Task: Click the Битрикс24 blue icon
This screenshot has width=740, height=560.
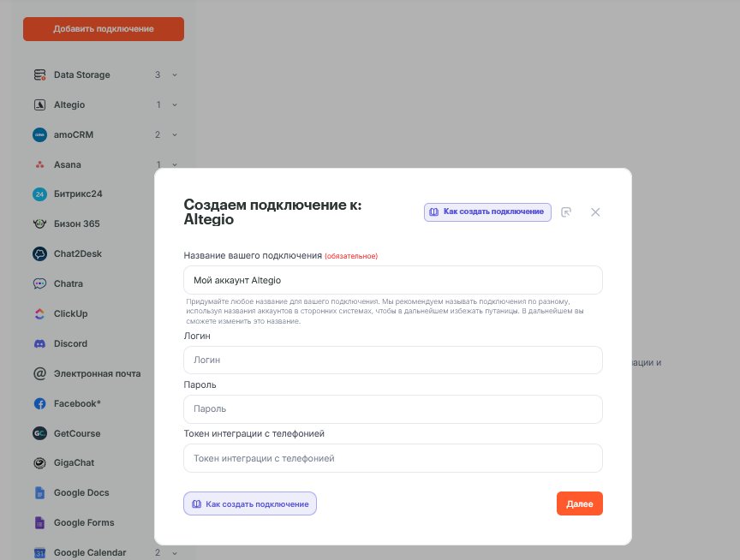Action: 39,194
